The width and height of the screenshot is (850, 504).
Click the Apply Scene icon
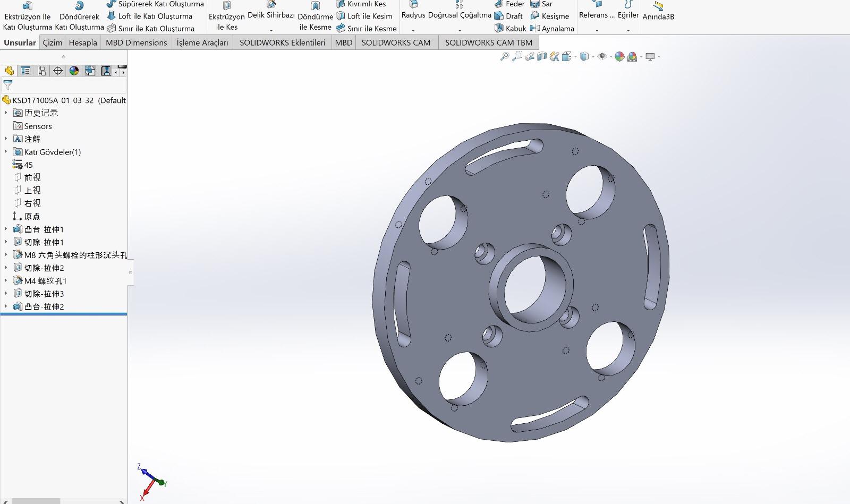click(632, 56)
